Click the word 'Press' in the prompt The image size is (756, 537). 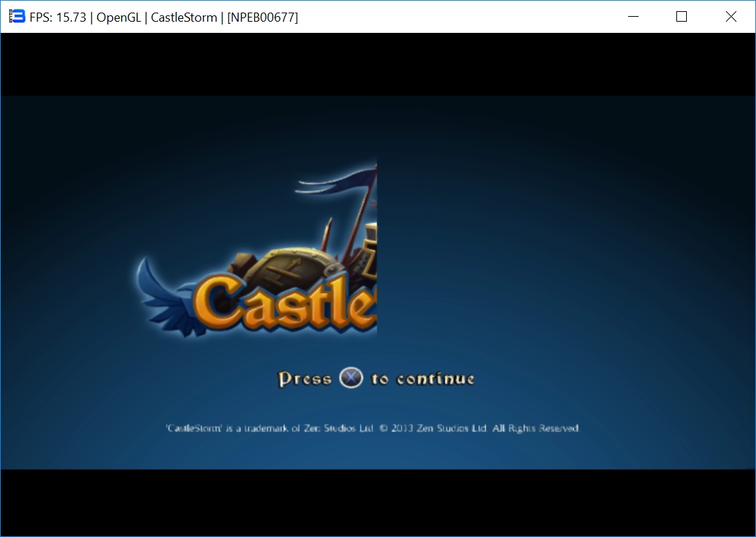pyautogui.click(x=305, y=379)
